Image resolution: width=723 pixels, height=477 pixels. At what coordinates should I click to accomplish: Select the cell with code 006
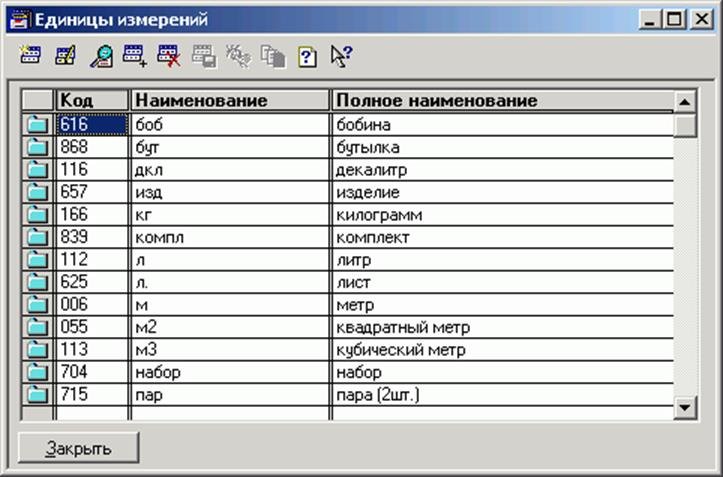pos(92,304)
